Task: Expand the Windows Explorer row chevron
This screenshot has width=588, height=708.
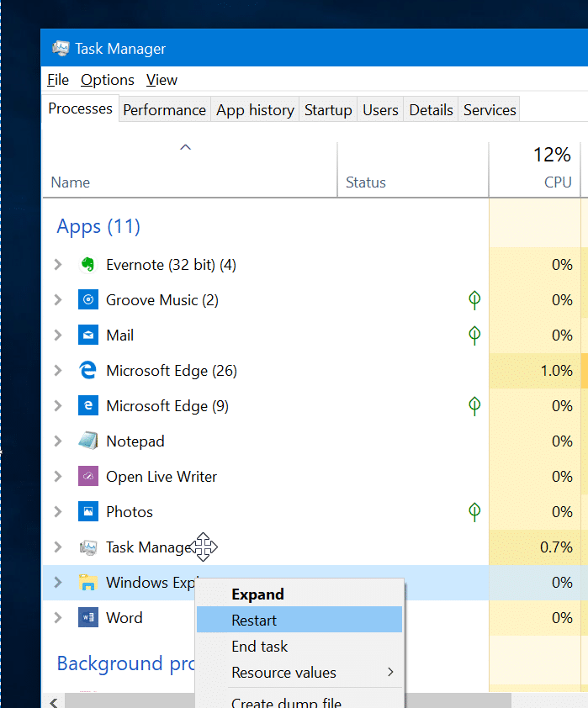Action: [x=58, y=583]
